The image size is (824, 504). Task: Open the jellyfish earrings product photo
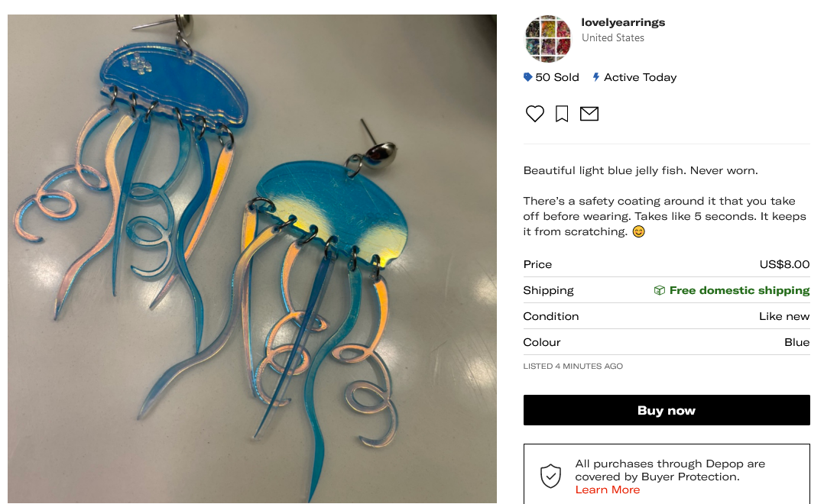252,259
